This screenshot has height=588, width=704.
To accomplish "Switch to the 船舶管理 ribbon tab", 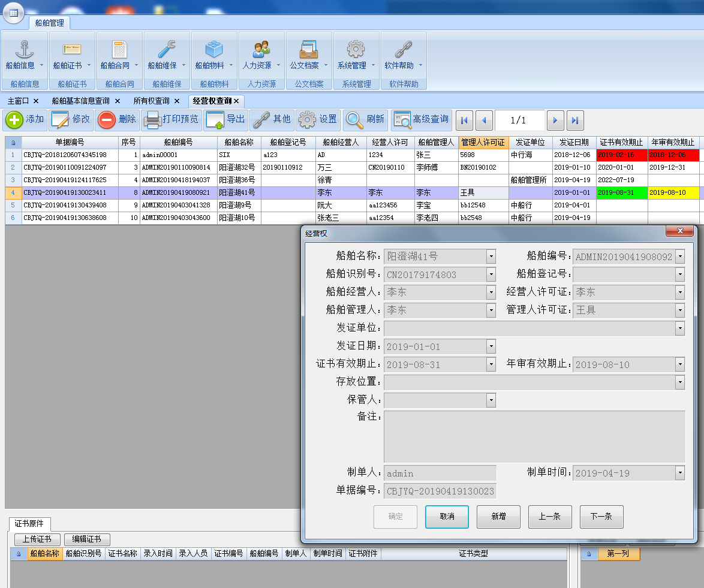I will click(49, 23).
